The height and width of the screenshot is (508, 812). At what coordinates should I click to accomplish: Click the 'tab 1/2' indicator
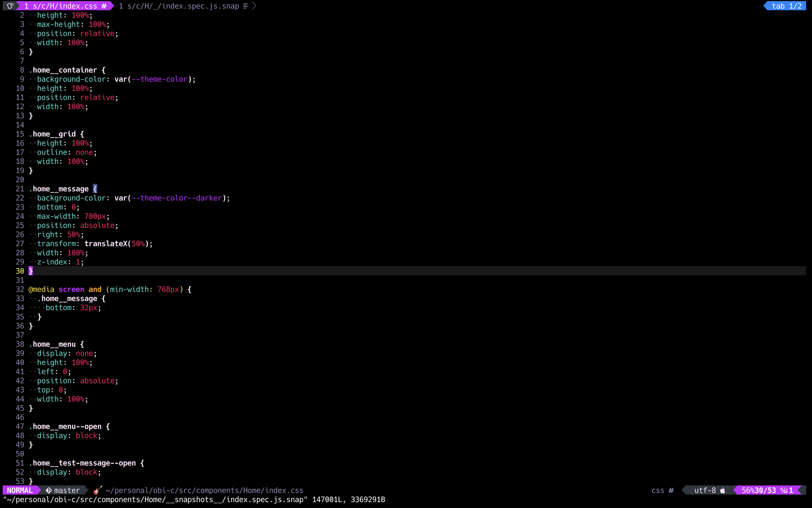(786, 6)
